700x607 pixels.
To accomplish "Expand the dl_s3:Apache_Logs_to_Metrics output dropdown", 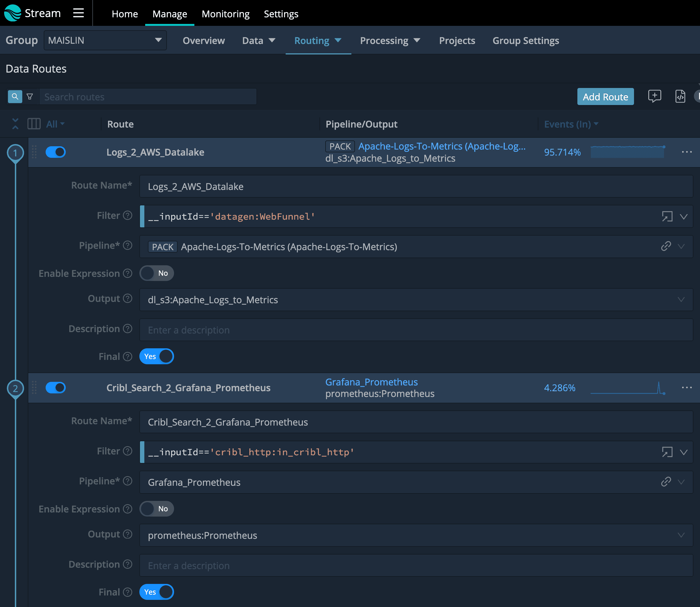I will tap(681, 300).
